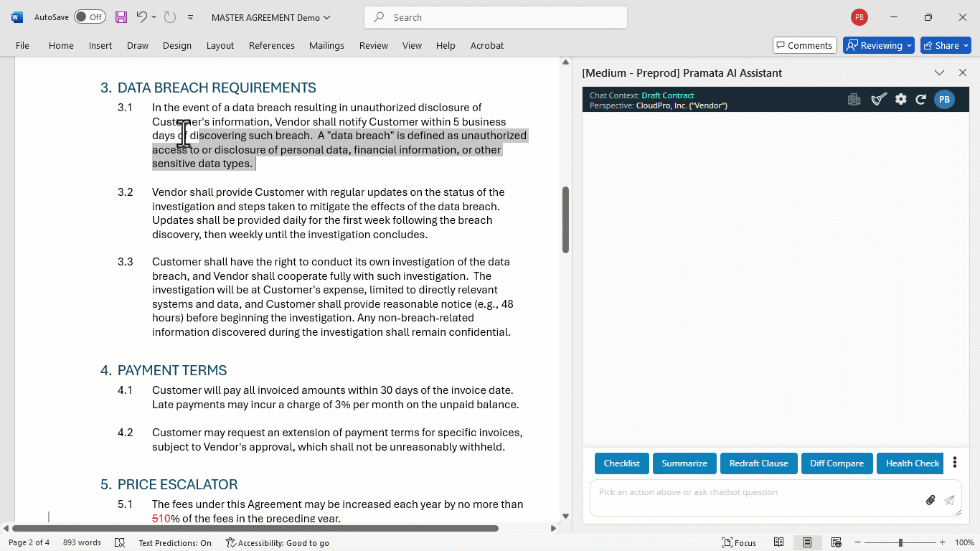
Task: Click the Save icon in the title bar
Action: click(121, 17)
